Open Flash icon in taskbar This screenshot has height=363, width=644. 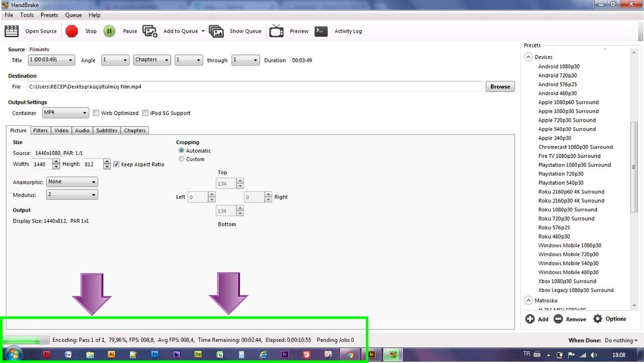[47, 354]
